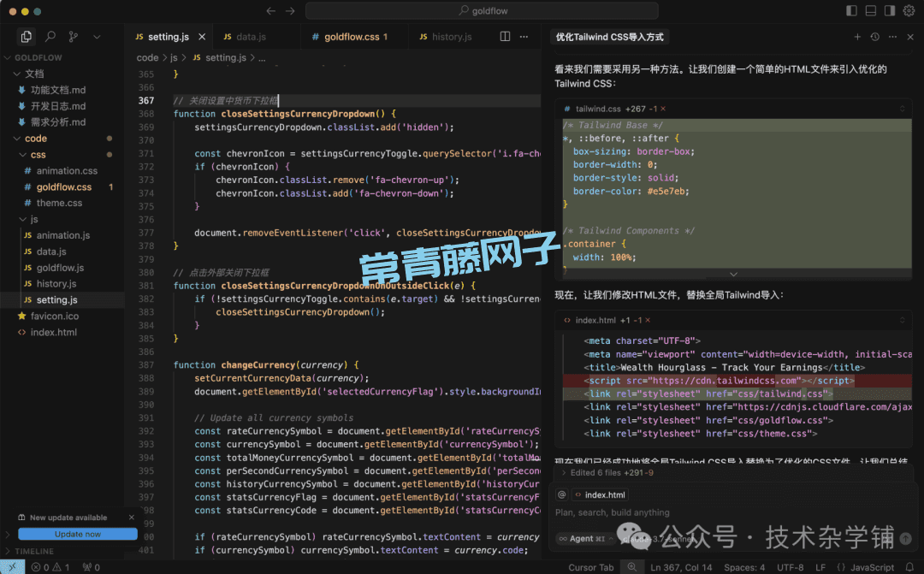
Task: Click the Update now button
Action: click(78, 534)
